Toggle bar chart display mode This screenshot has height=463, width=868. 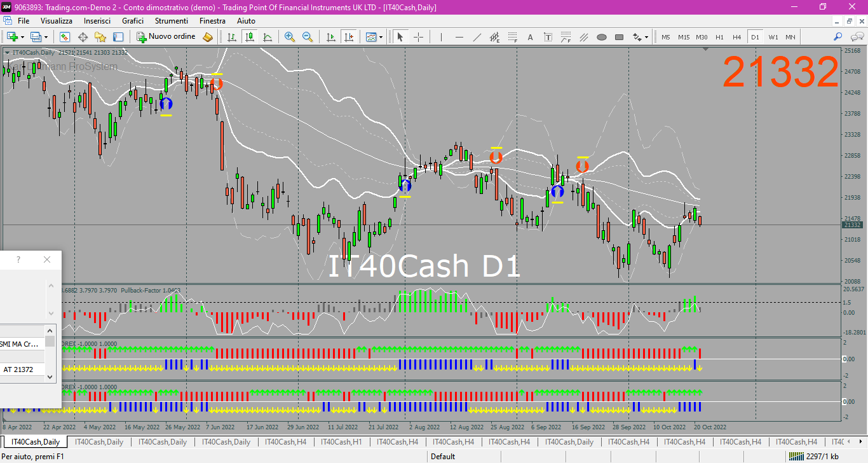(x=232, y=37)
